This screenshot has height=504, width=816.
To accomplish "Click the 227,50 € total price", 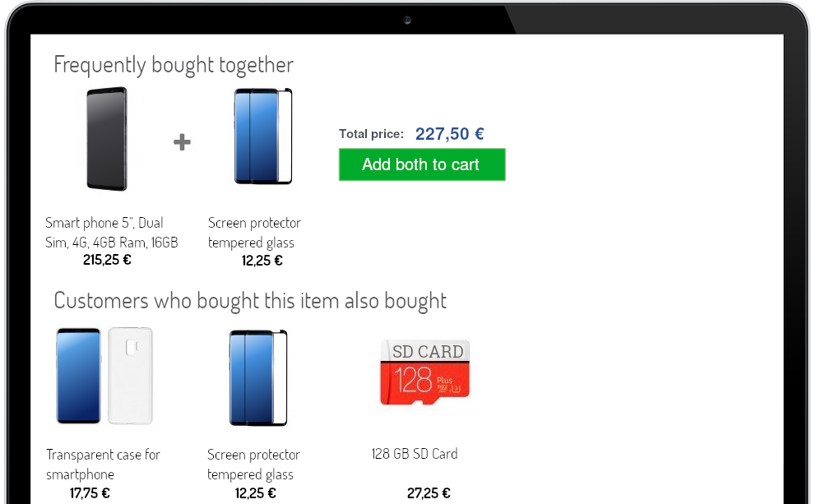I will coord(450,134).
